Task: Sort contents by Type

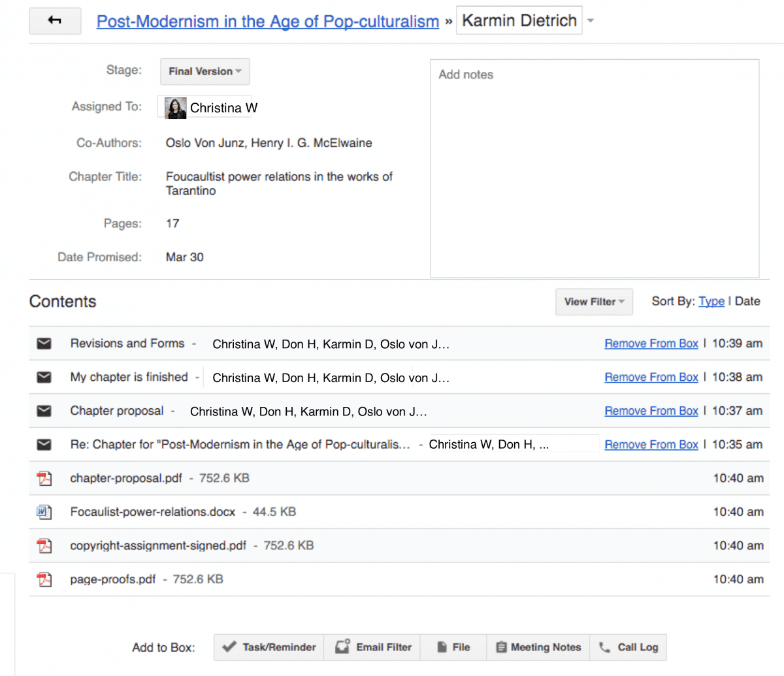Action: 711,301
